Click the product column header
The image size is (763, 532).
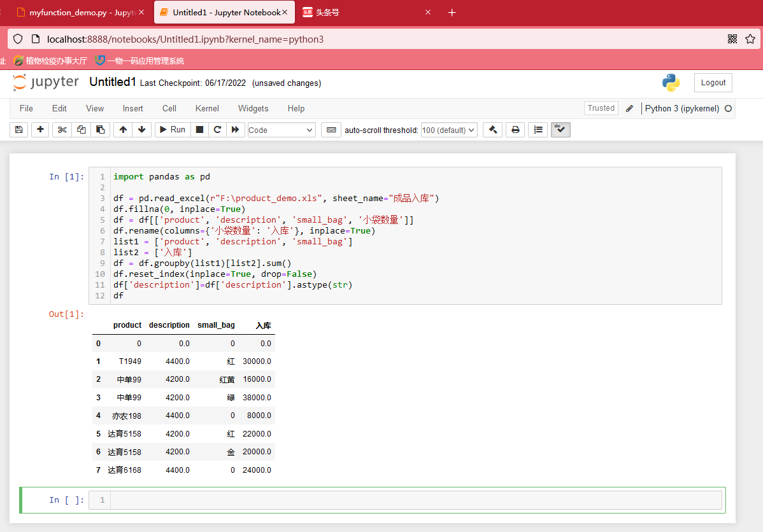pyautogui.click(x=127, y=325)
